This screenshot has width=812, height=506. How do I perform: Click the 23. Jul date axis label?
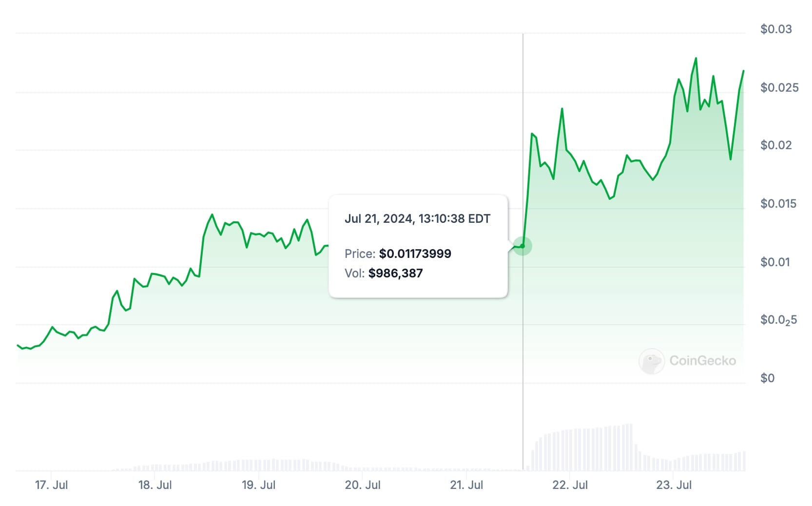pos(674,485)
